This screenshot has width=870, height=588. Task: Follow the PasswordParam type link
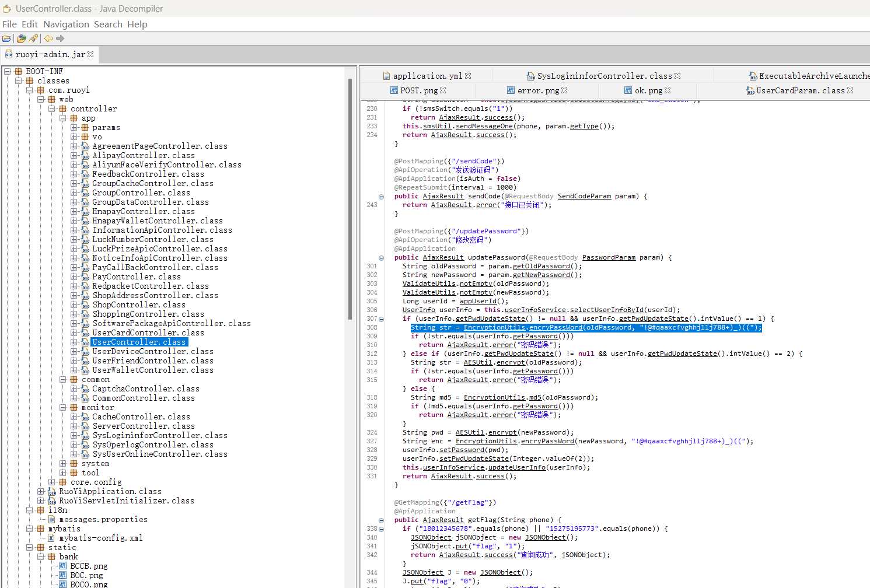(x=609, y=258)
